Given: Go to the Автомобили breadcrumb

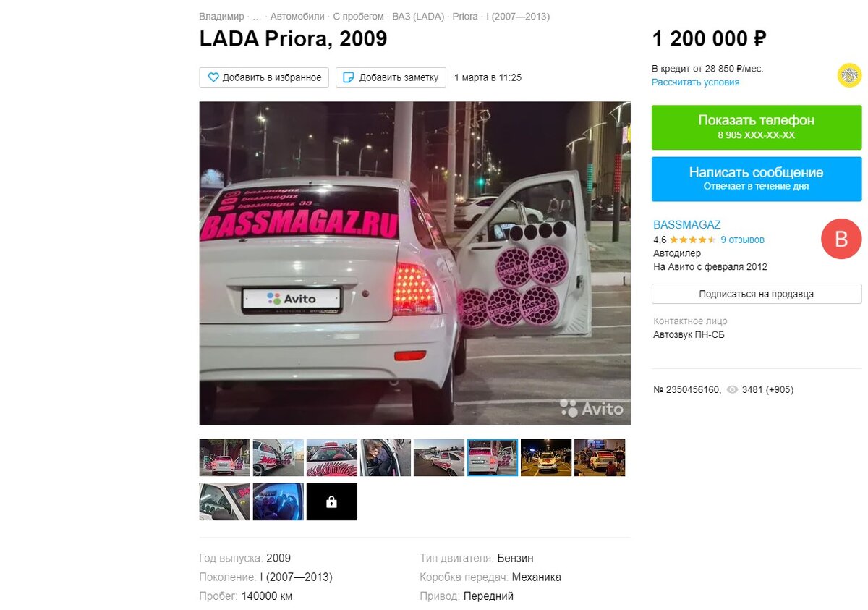Looking at the screenshot, I should click(x=297, y=17).
